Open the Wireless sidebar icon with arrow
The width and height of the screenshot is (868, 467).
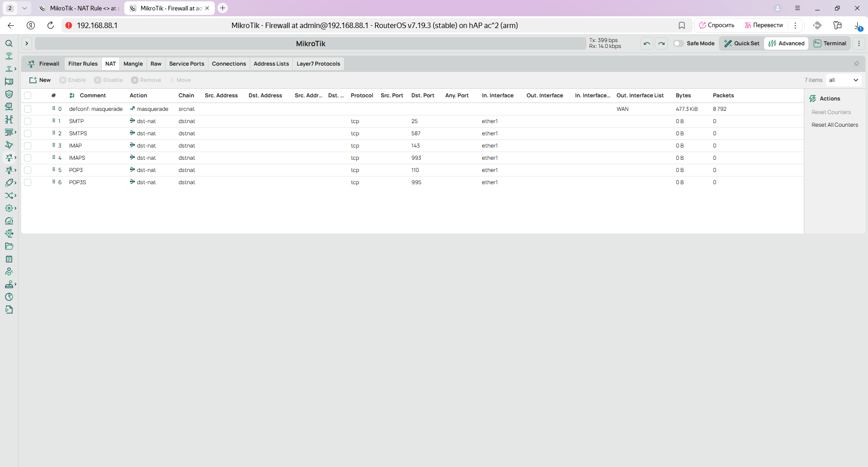point(10,69)
